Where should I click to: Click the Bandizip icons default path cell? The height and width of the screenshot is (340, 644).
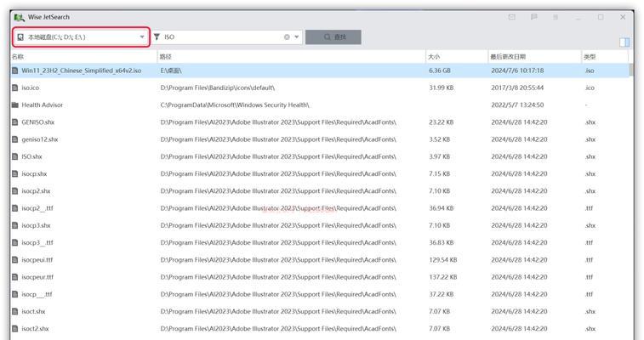(x=217, y=88)
